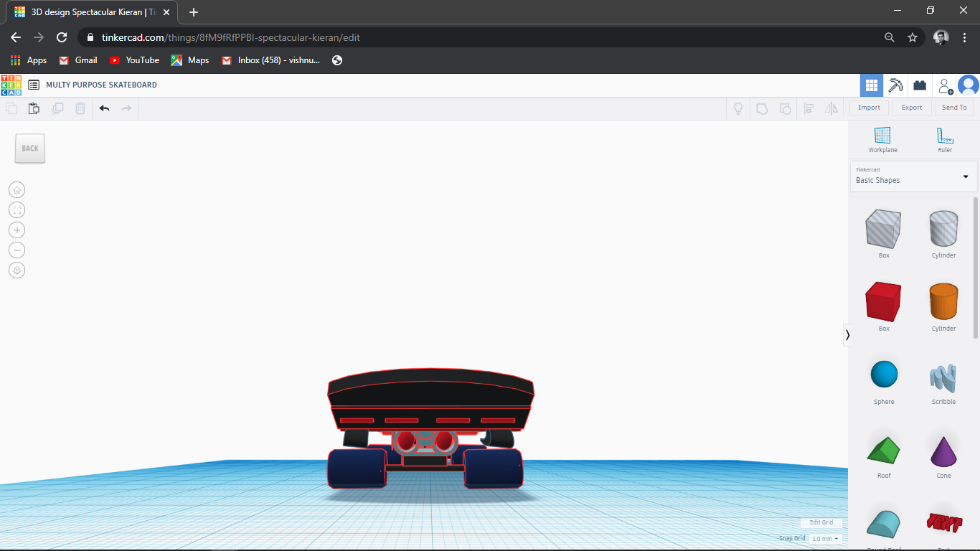Click the Mirror tool icon
This screenshot has width=980, height=551.
[831, 108]
